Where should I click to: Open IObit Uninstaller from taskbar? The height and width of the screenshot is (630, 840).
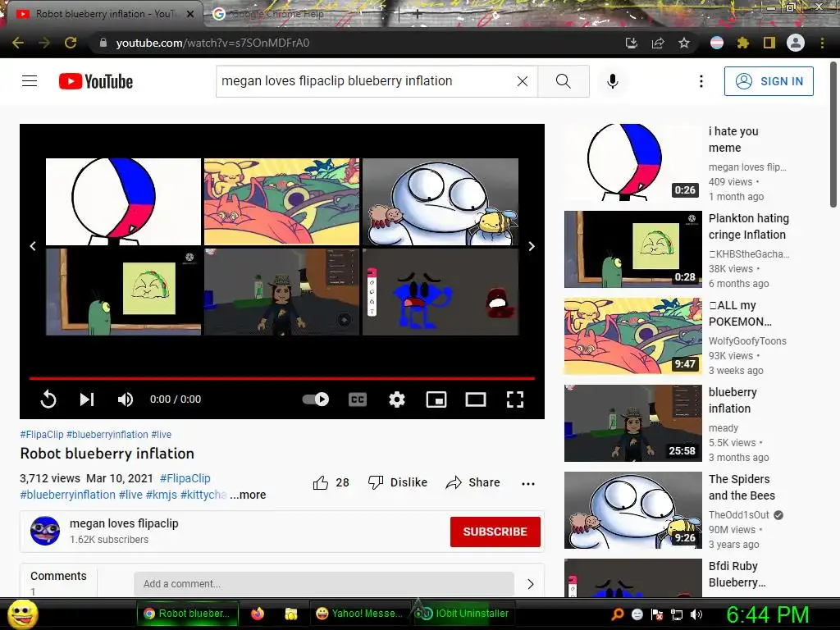(464, 614)
